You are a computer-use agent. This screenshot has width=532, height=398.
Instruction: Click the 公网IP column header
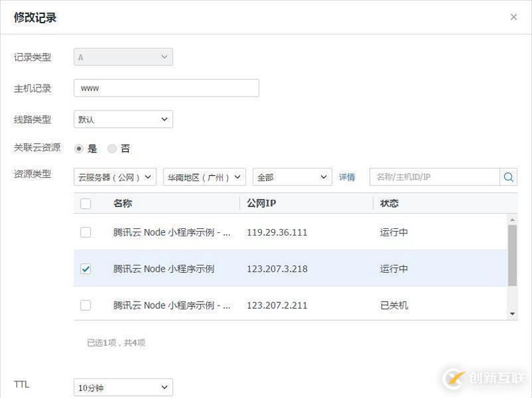click(261, 204)
